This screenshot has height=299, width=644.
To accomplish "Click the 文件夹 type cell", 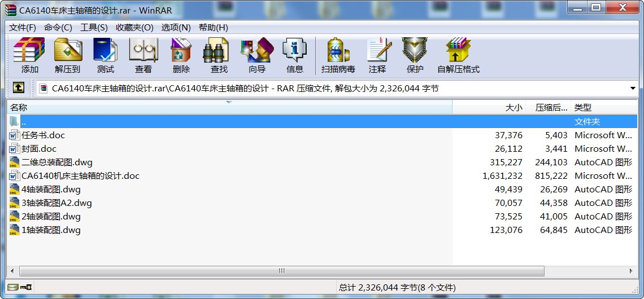I will click(587, 121).
